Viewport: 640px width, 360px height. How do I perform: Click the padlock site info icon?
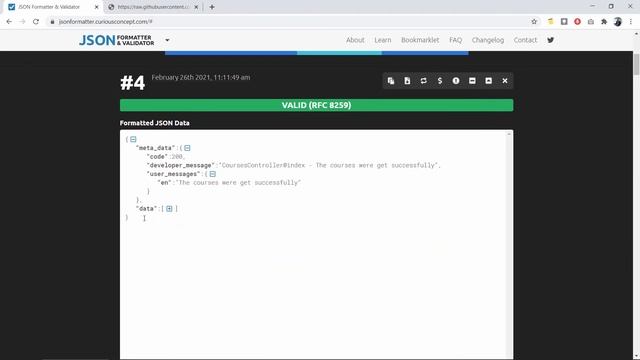coord(52,22)
